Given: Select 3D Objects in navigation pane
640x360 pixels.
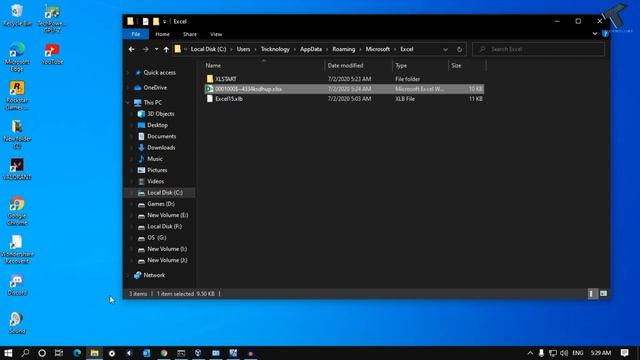Looking at the screenshot, I should tap(160, 114).
